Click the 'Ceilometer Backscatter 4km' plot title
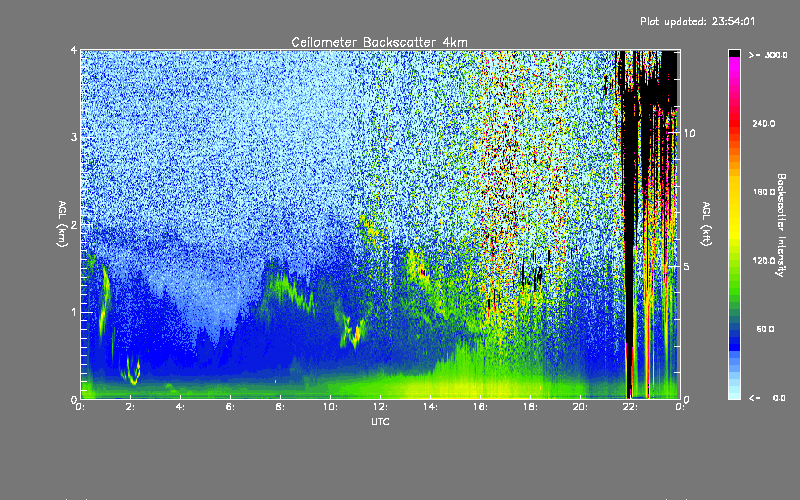This screenshot has width=800, height=500. [x=379, y=42]
